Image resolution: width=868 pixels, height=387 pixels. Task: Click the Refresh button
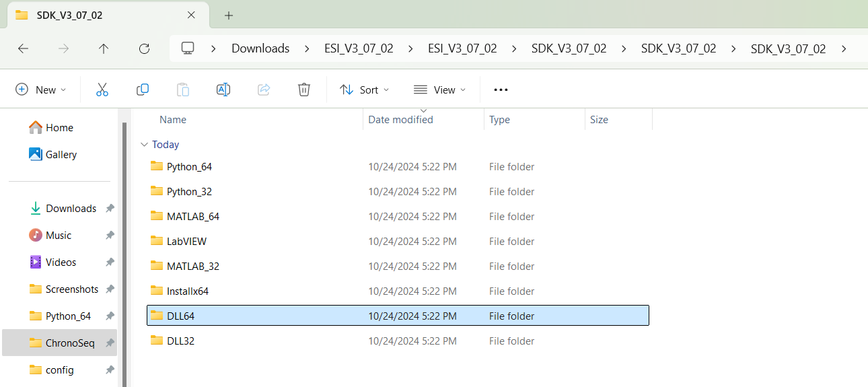point(144,48)
